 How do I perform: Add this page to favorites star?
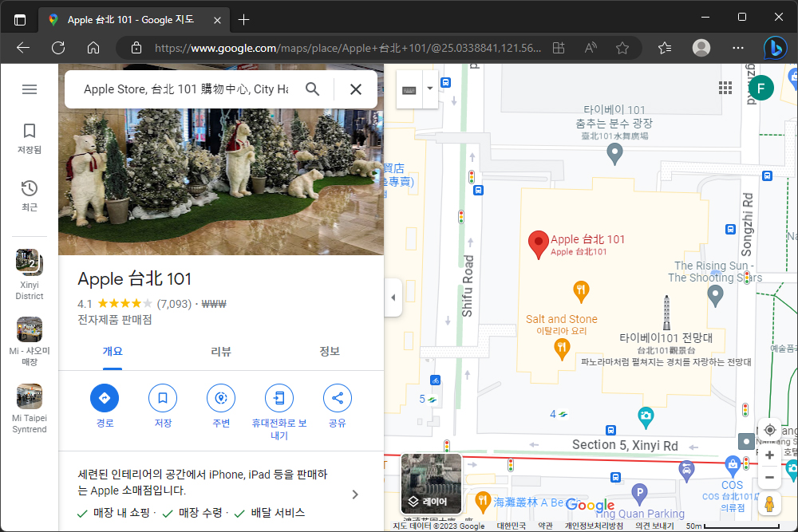pos(622,49)
